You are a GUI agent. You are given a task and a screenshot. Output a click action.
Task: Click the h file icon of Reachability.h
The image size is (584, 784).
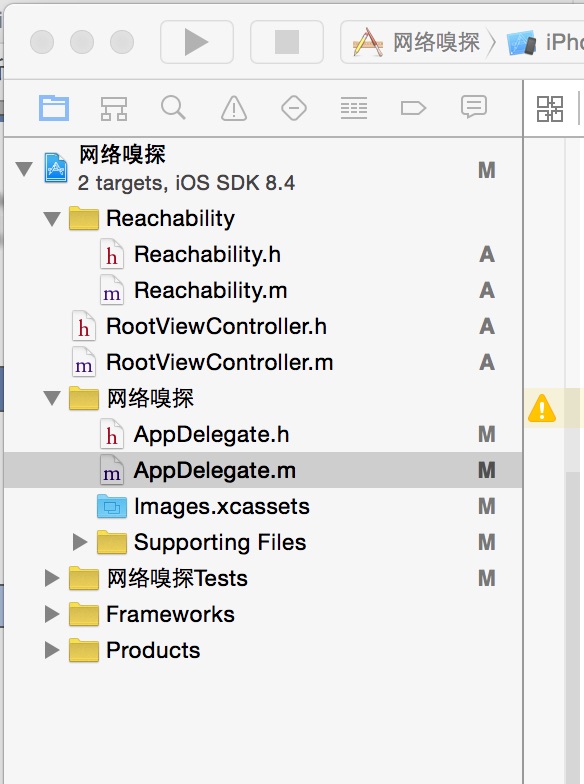(112, 254)
